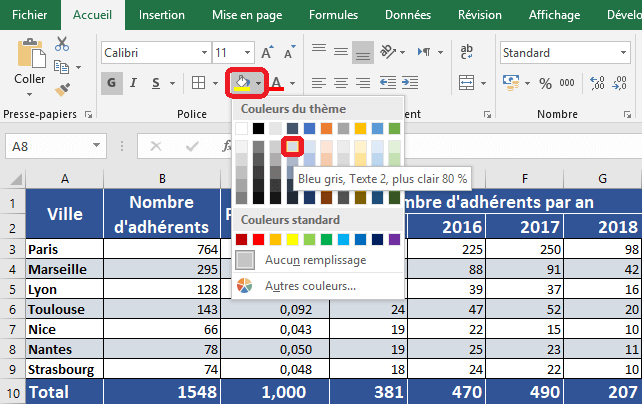This screenshot has width=642, height=404.
Task: Click the format painter brush icon
Action: [x=62, y=90]
